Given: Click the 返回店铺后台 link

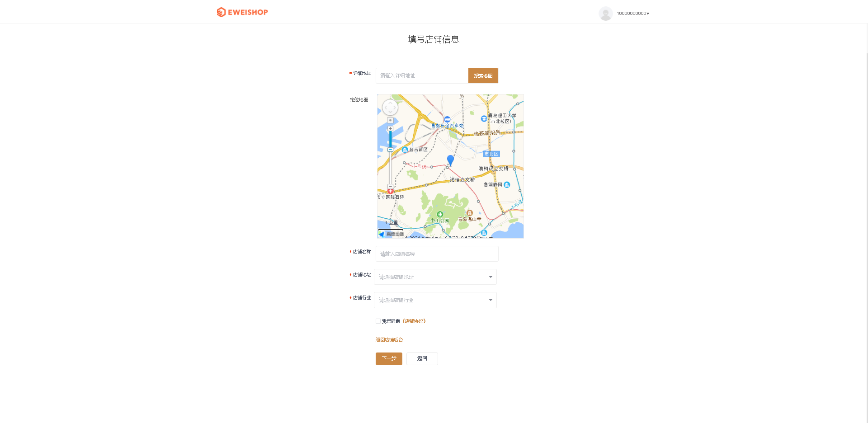Looking at the screenshot, I should [389, 340].
